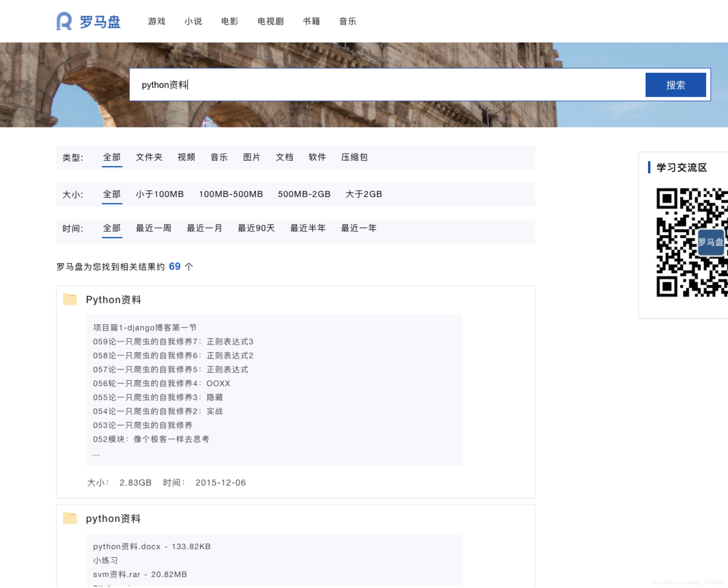This screenshot has height=588, width=728.
Task: Open the second python资料 result title
Action: pos(113,519)
